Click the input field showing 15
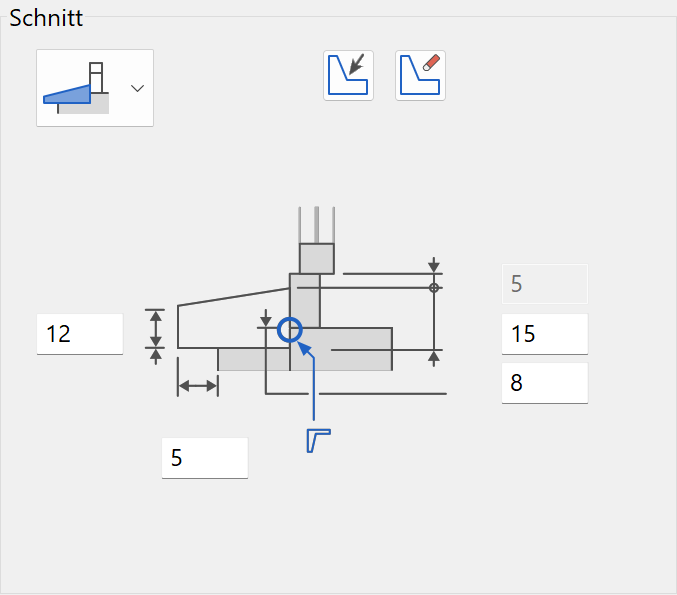 tap(544, 334)
